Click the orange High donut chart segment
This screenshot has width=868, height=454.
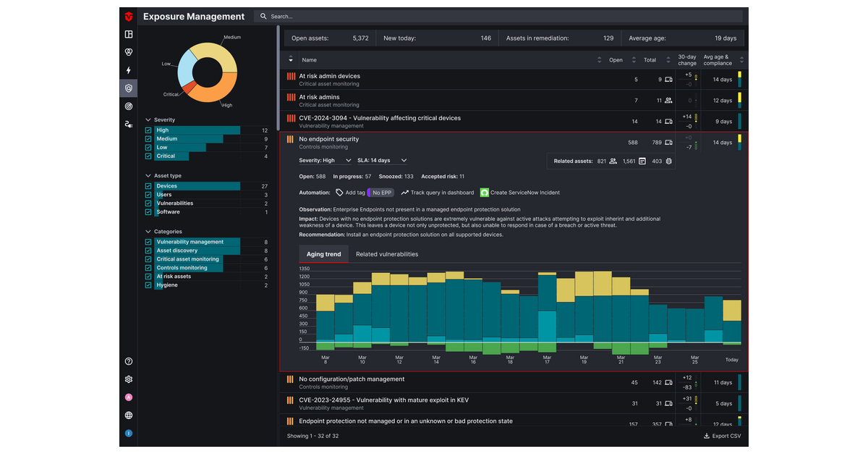click(217, 91)
